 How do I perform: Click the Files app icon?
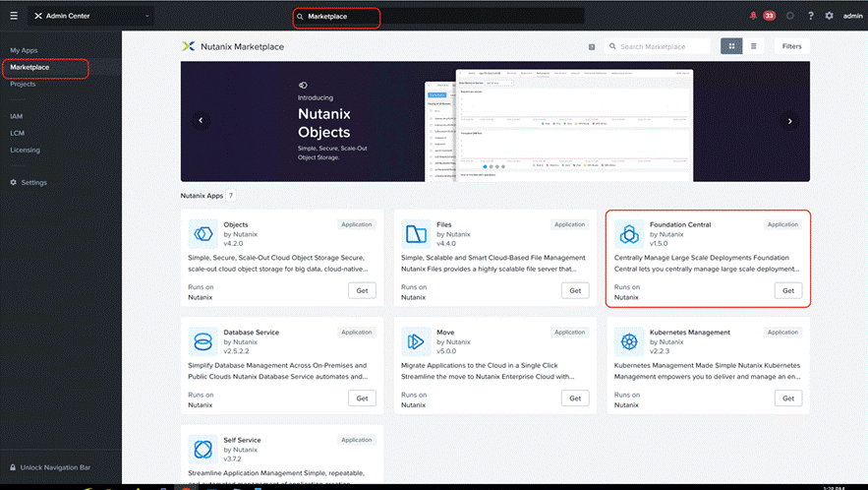416,234
